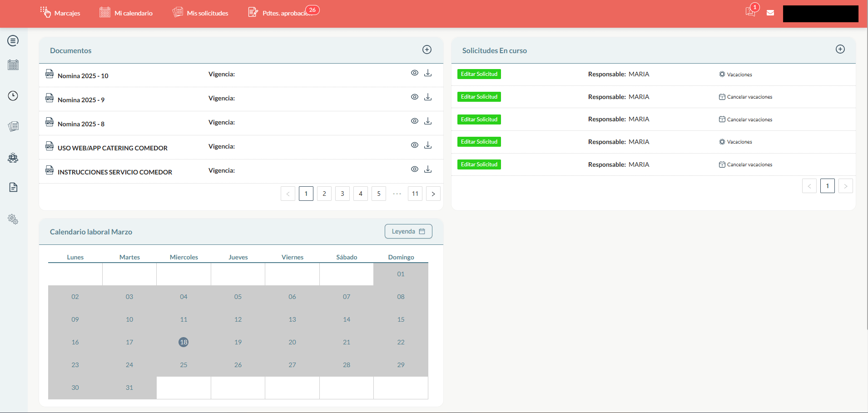This screenshot has height=413, width=868.
Task: View USO WEB/APP CATERING COMEDOR with eye icon
Action: tap(415, 145)
